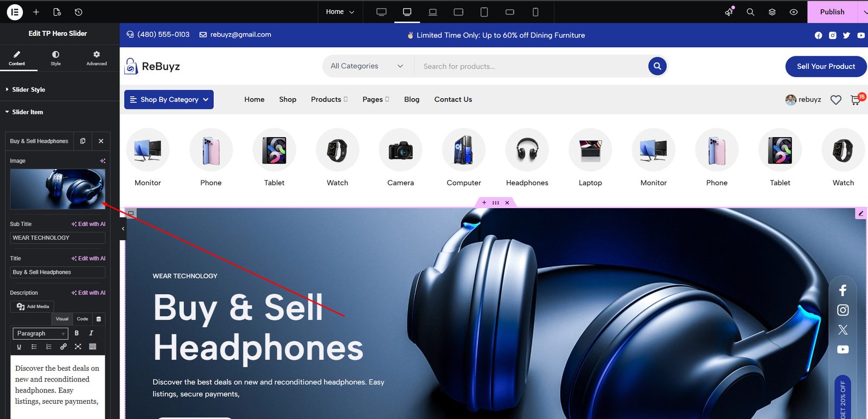This screenshot has width=868, height=419.
Task: Click Edit with AI for Sub Title
Action: [88, 224]
